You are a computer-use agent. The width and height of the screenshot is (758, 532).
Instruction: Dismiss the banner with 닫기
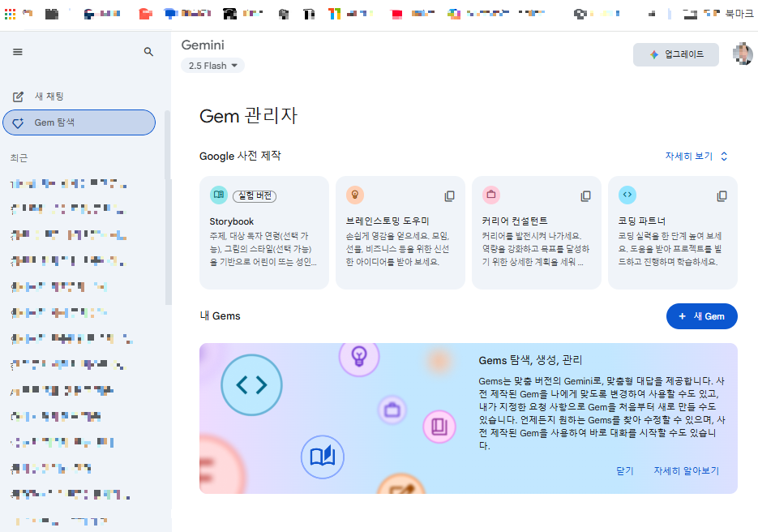(624, 470)
